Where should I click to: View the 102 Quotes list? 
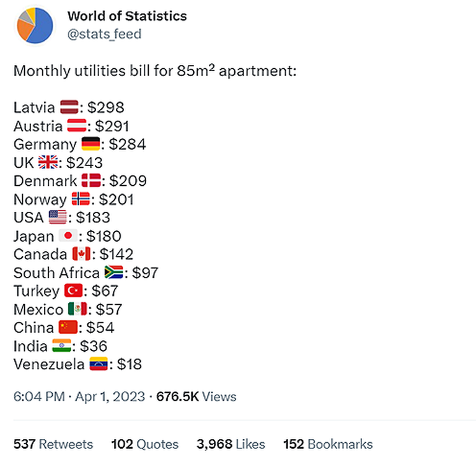[145, 444]
